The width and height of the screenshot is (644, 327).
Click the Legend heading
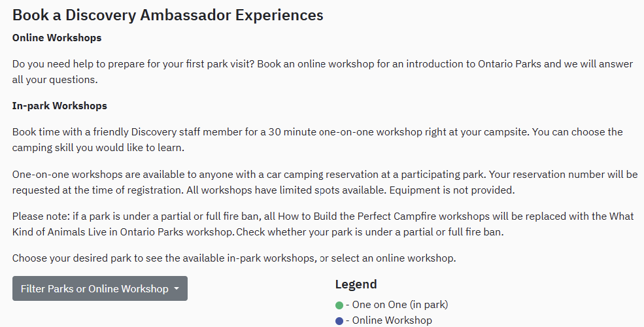pos(356,284)
